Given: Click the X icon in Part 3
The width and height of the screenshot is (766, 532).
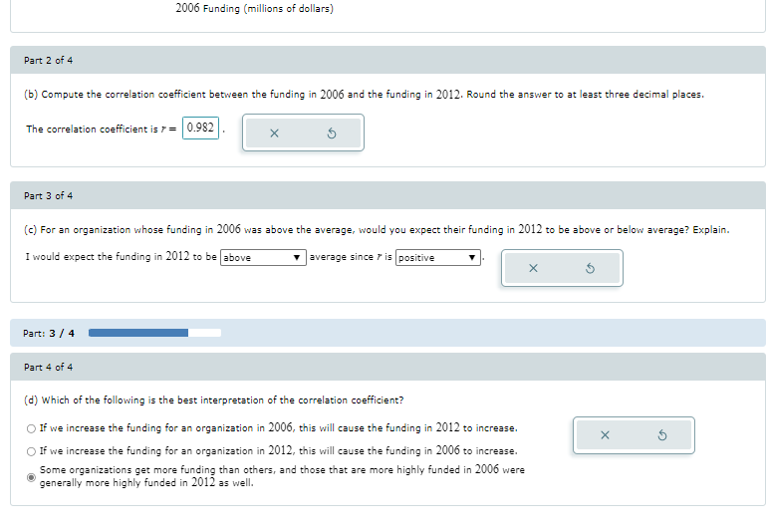Looking at the screenshot, I should click(x=534, y=268).
